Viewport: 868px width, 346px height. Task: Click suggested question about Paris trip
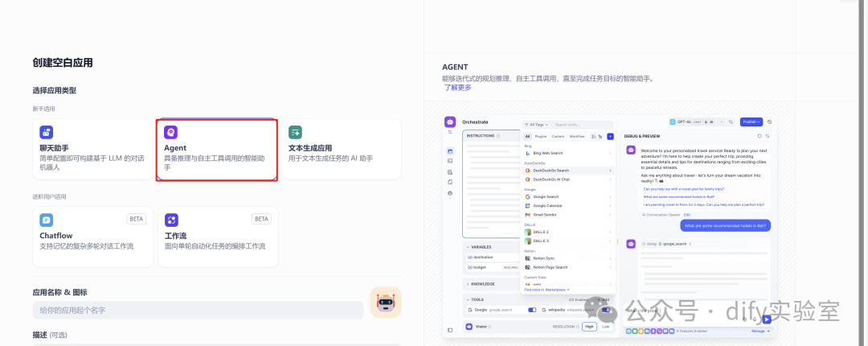703,204
